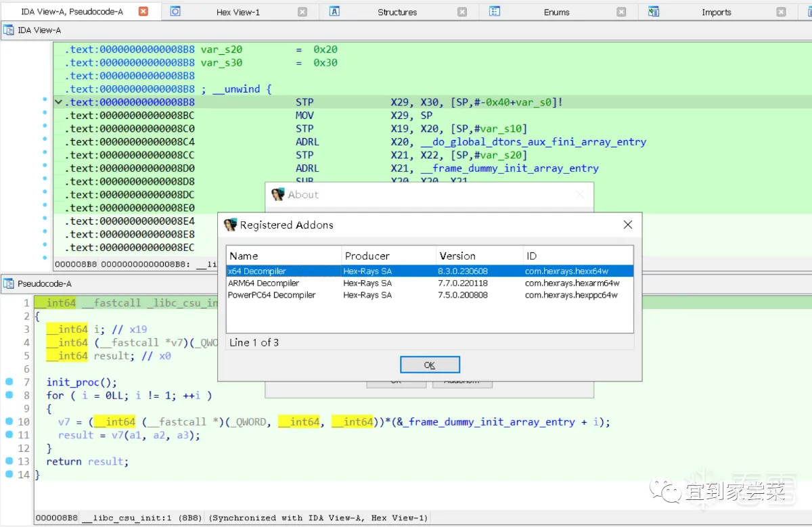Open the Imports tab

tap(716, 12)
